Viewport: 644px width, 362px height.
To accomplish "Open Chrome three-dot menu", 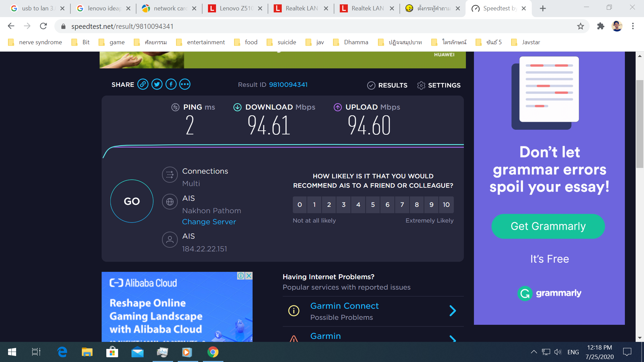I will [x=633, y=26].
